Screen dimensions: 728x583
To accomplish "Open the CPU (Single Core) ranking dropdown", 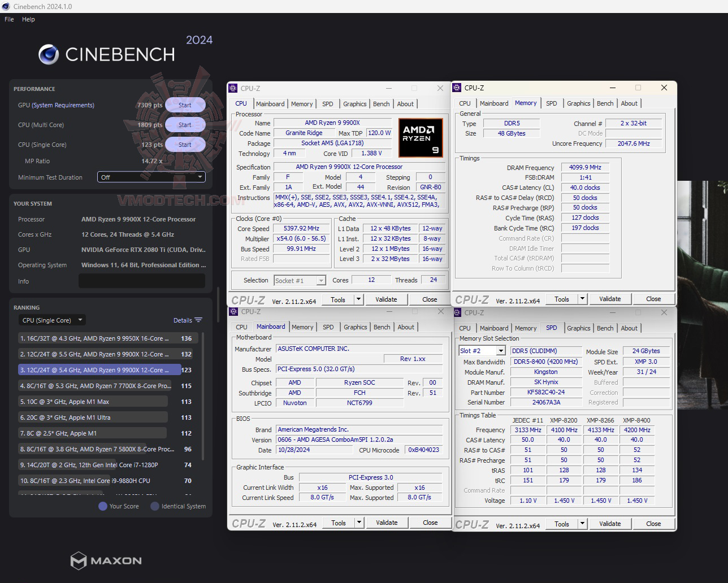I will (x=51, y=320).
